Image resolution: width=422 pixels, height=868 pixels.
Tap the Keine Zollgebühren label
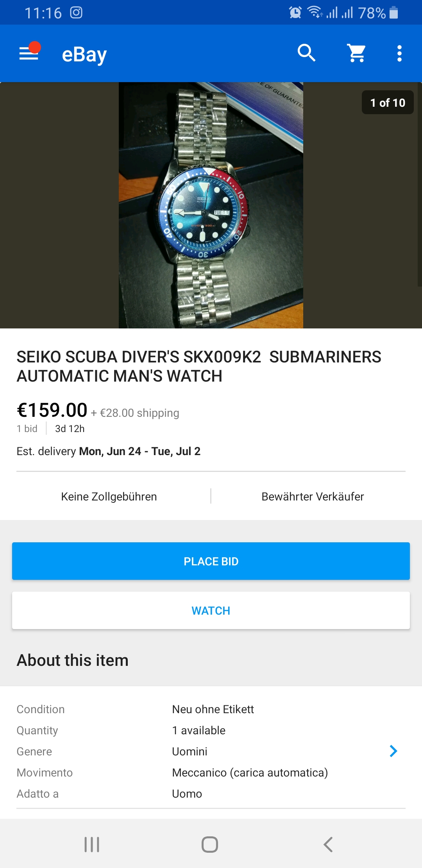109,497
